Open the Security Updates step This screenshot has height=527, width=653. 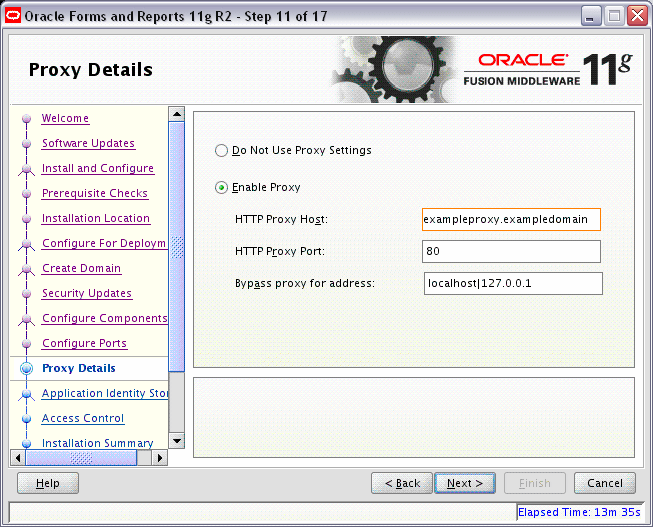(87, 293)
